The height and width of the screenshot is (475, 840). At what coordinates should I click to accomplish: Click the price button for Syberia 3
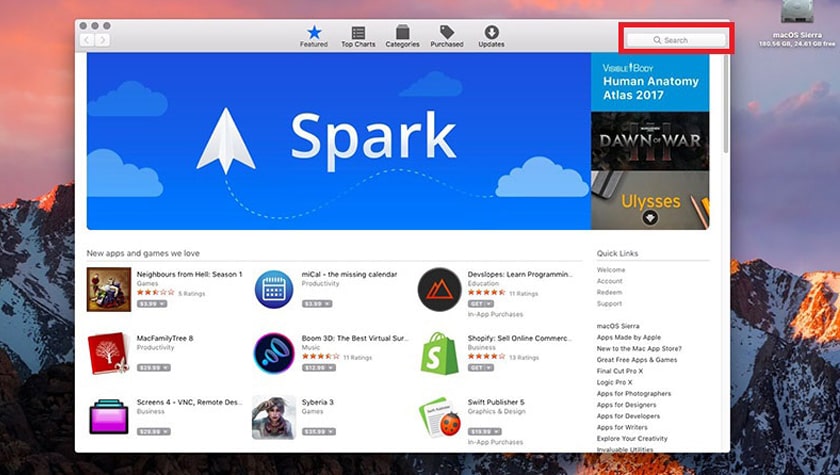319,431
